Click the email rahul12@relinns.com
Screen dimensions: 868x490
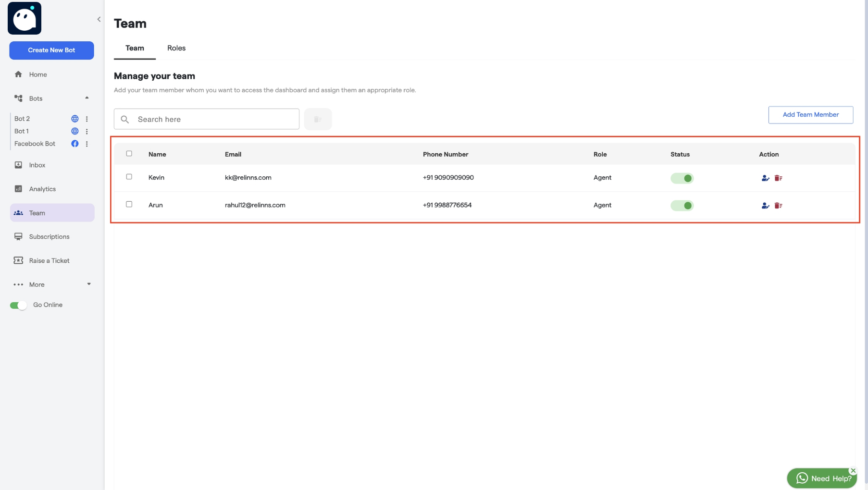point(255,205)
